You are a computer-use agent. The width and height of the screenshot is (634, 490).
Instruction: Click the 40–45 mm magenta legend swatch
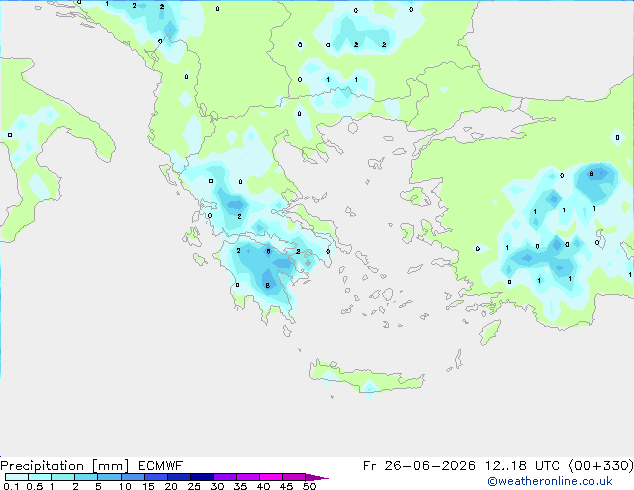pyautogui.click(x=271, y=477)
